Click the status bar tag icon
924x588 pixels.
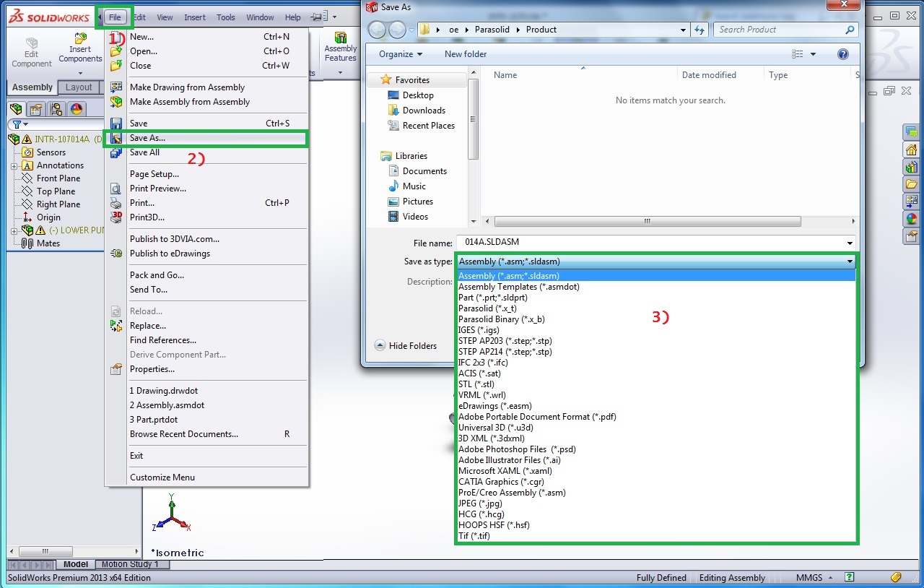896,577
